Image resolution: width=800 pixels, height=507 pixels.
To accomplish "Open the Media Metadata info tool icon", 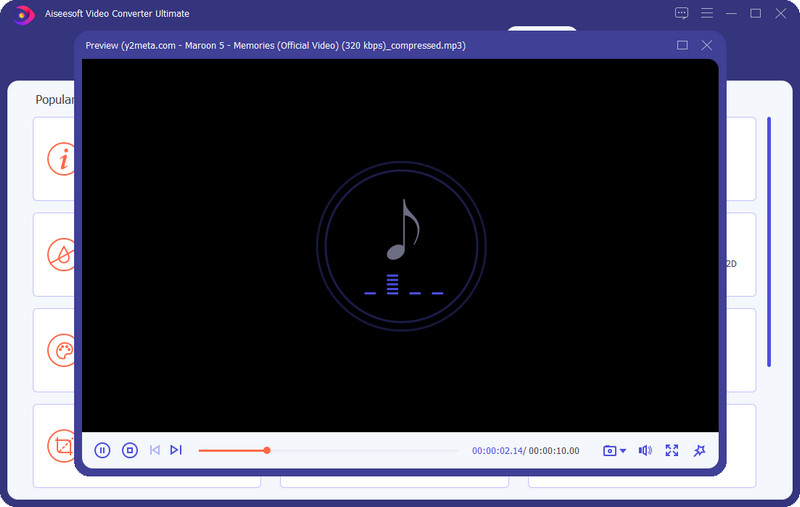I will coord(61,159).
